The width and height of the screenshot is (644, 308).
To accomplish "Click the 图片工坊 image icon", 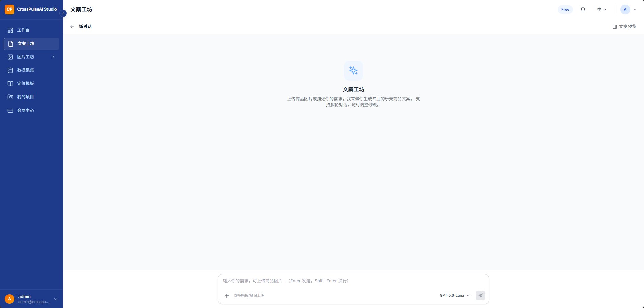I will pyautogui.click(x=10, y=57).
